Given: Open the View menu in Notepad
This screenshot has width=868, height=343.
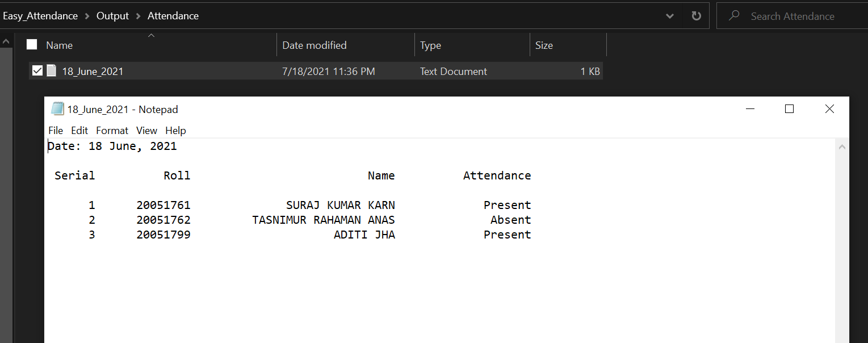Looking at the screenshot, I should tap(146, 130).
